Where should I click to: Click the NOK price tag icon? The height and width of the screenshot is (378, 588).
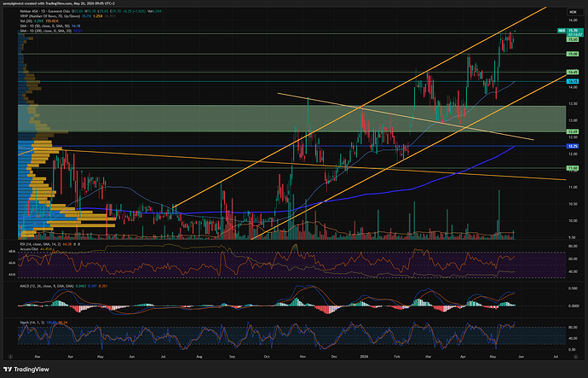[x=562, y=31]
